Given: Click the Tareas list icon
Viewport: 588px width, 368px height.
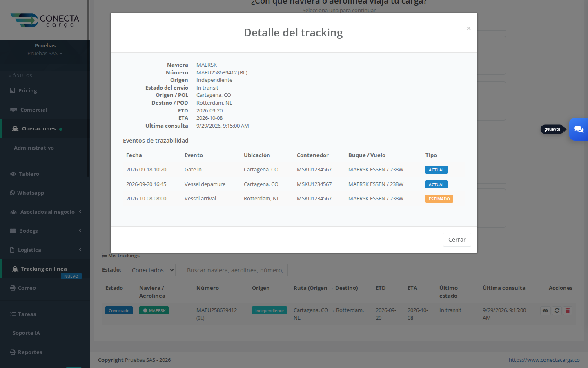Looking at the screenshot, I should [13, 314].
